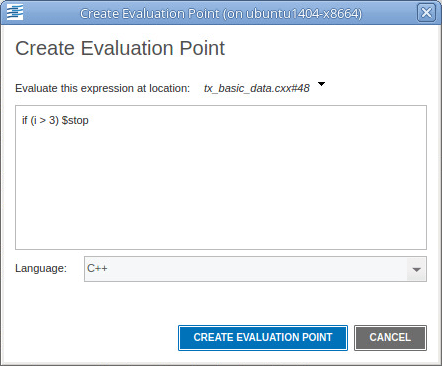Image resolution: width=442 pixels, height=366 pixels.
Task: Click the TotalView icon in the title bar
Action: click(x=15, y=13)
